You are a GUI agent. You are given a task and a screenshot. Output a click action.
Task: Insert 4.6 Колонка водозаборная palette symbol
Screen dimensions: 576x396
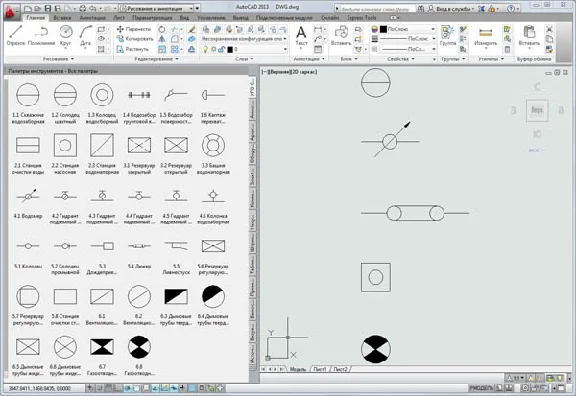pos(213,206)
